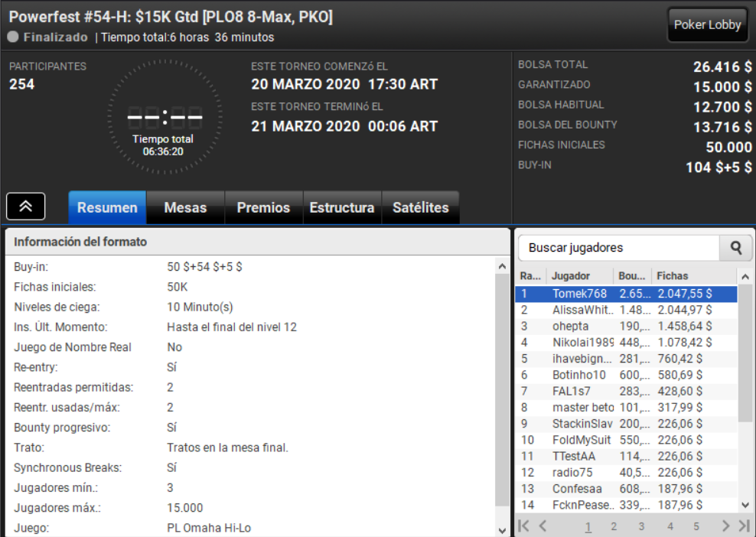
Task: Click the Buscar jugadores search field
Action: coord(618,248)
